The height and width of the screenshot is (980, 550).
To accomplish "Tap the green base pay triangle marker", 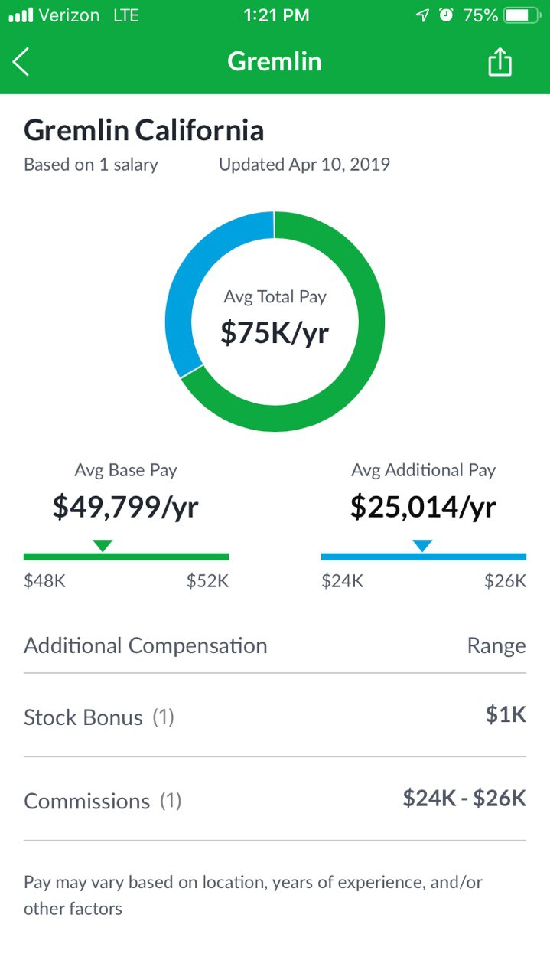I will pyautogui.click(x=103, y=545).
